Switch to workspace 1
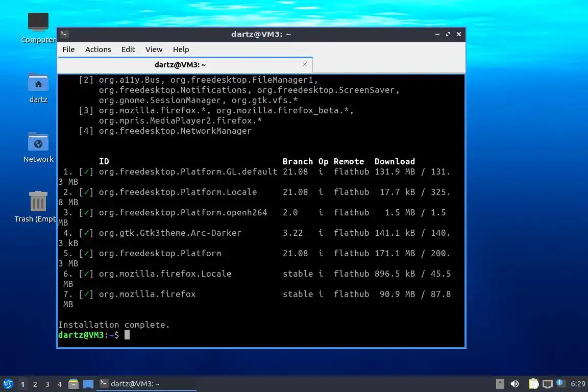This screenshot has width=588, height=392. (x=22, y=384)
